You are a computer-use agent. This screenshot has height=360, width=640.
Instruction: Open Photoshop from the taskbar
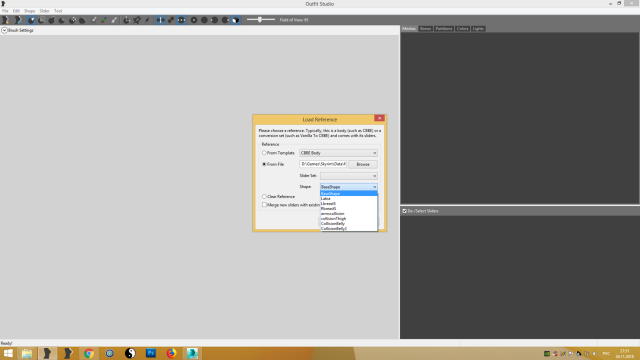151,353
